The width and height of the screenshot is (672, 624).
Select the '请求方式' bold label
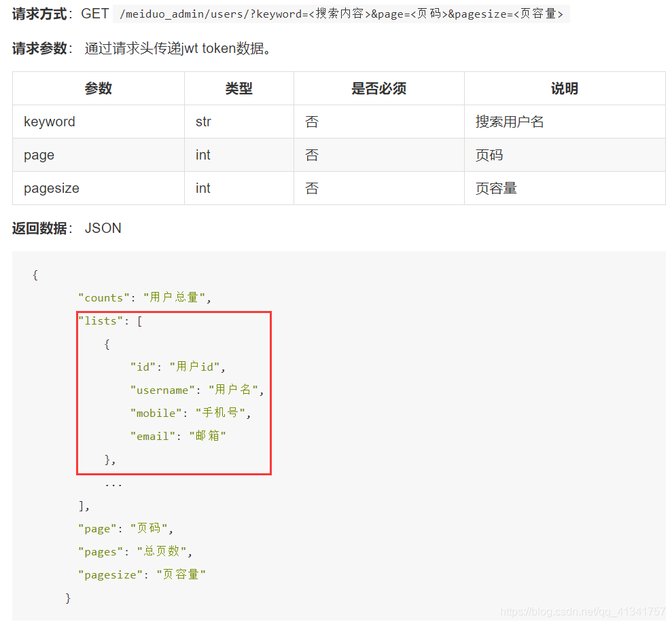coord(39,14)
